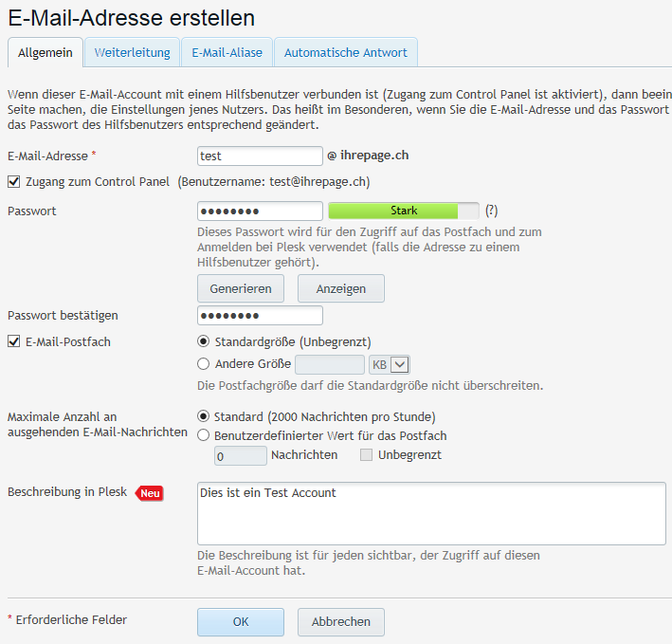Enable the 'Unbegrenzt' checkbox
The height and width of the screenshot is (644, 672).
pos(366,455)
